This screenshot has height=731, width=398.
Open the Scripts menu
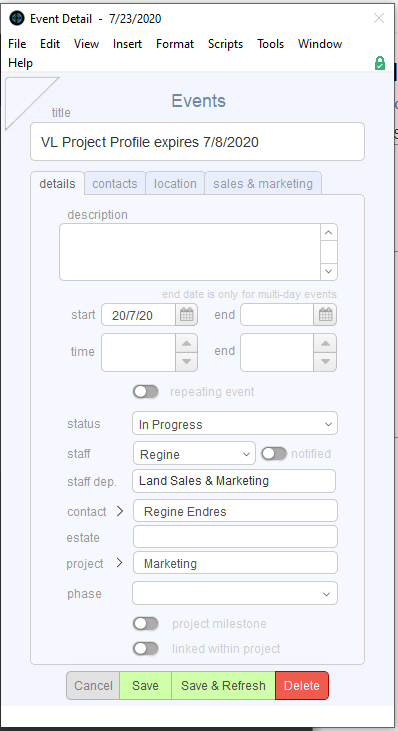pyautogui.click(x=226, y=44)
